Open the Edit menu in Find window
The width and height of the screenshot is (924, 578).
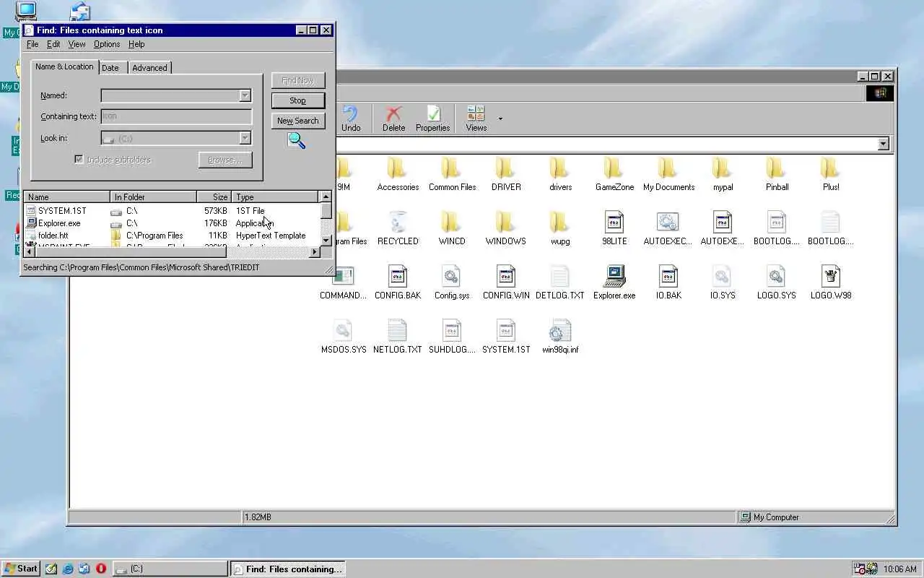click(x=53, y=44)
